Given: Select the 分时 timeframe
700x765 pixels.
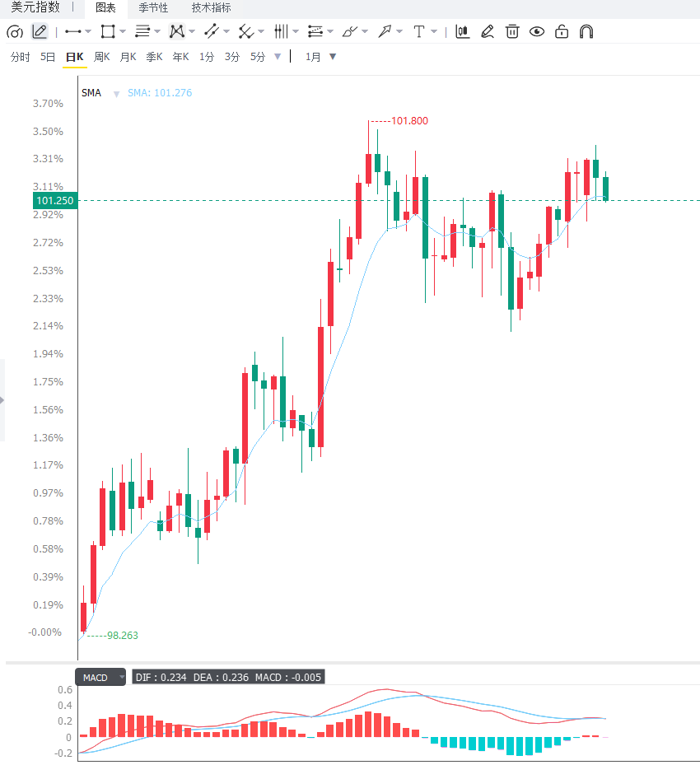Looking at the screenshot, I should [x=21, y=57].
